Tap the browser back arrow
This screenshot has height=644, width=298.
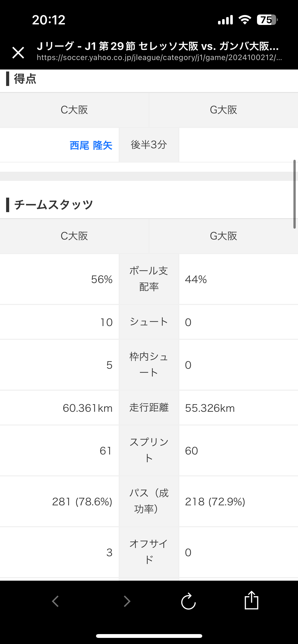point(56,601)
